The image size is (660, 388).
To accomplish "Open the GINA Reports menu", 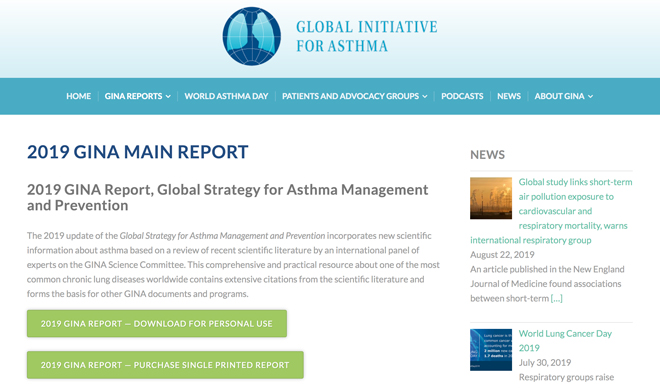I will [x=133, y=96].
